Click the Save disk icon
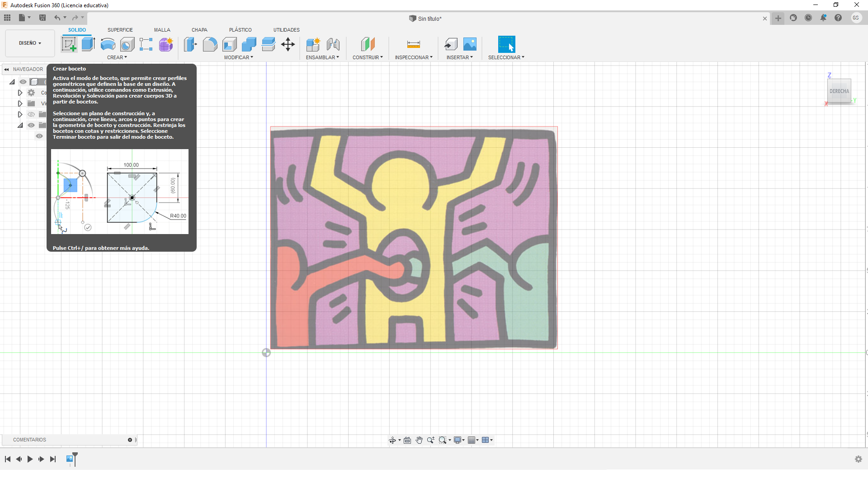Viewport: 868px width, 488px height. tap(42, 18)
